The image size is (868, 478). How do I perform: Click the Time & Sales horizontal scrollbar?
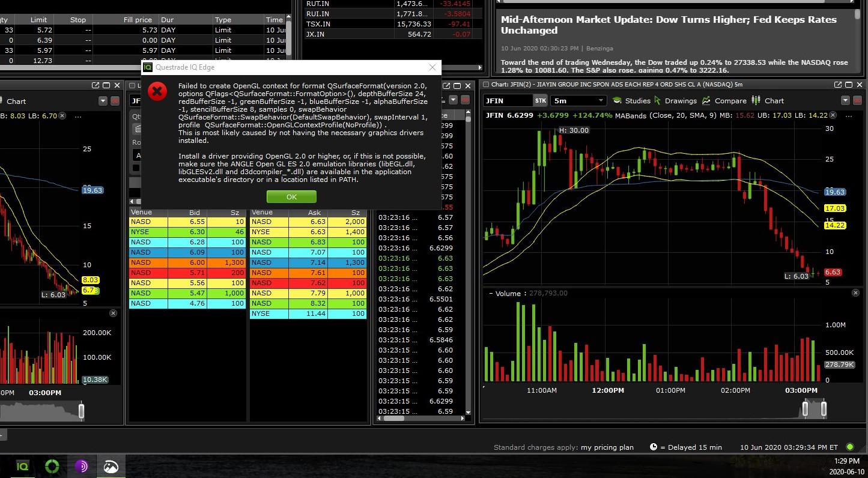click(x=420, y=419)
